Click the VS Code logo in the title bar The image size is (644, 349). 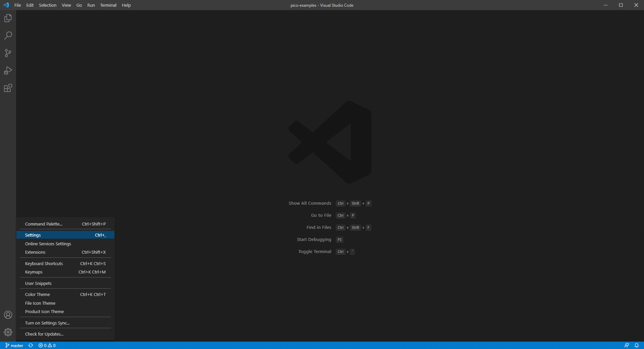6,5
